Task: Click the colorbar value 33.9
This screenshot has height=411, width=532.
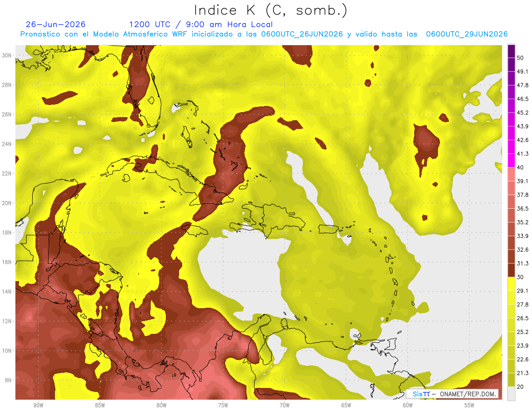Action: 523,236
